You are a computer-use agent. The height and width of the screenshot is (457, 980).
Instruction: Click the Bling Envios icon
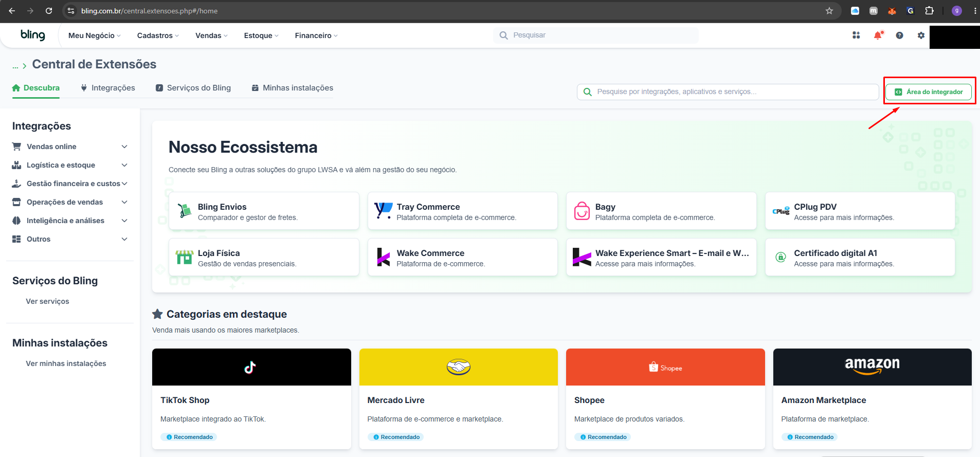coord(184,211)
